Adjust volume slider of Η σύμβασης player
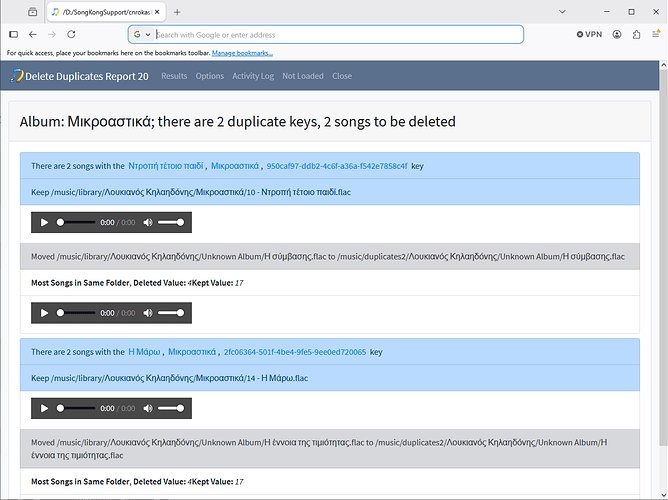Screen dimensions: 668x500 pyautogui.click(x=171, y=313)
